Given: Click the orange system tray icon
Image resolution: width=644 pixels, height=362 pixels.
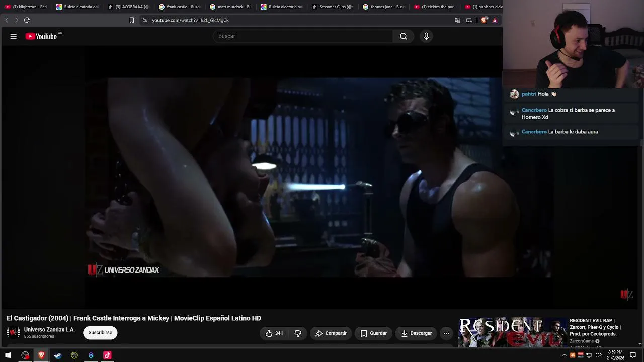Looking at the screenshot, I should pos(572,355).
